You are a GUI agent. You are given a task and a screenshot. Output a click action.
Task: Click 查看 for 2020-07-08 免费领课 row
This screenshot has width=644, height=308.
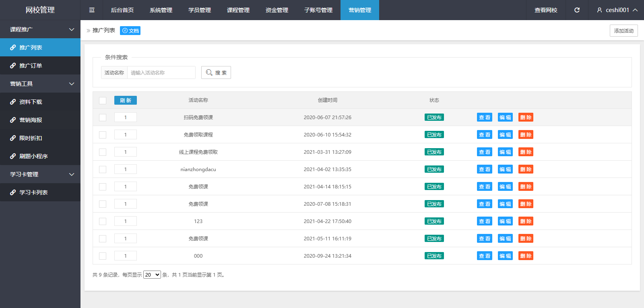pos(485,204)
